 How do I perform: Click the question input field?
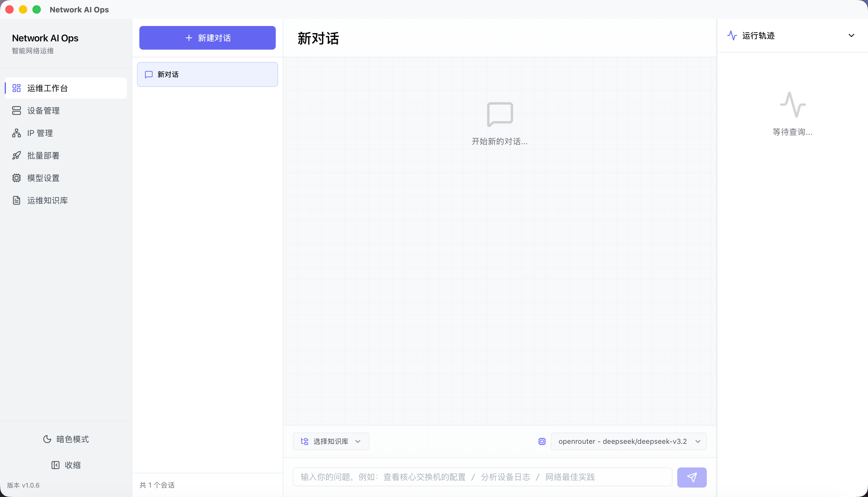pos(482,477)
